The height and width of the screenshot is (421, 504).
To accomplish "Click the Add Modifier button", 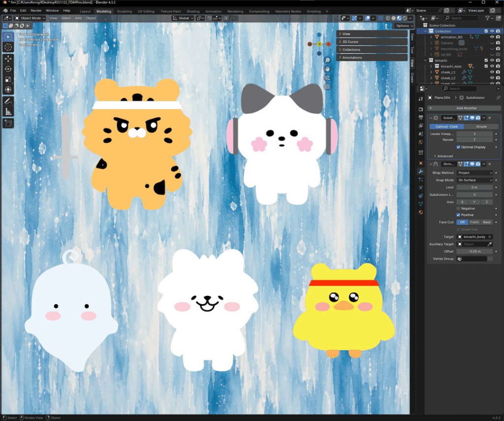I will point(464,108).
